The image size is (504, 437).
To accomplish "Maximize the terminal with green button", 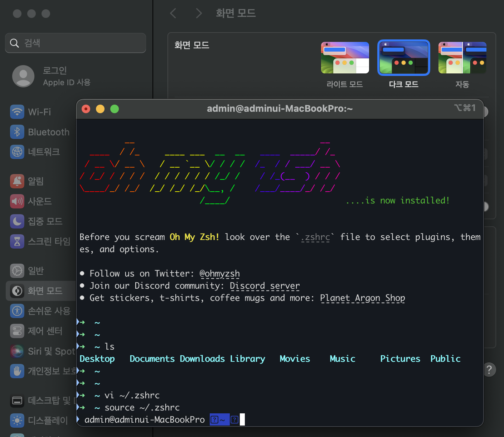I will (115, 109).
